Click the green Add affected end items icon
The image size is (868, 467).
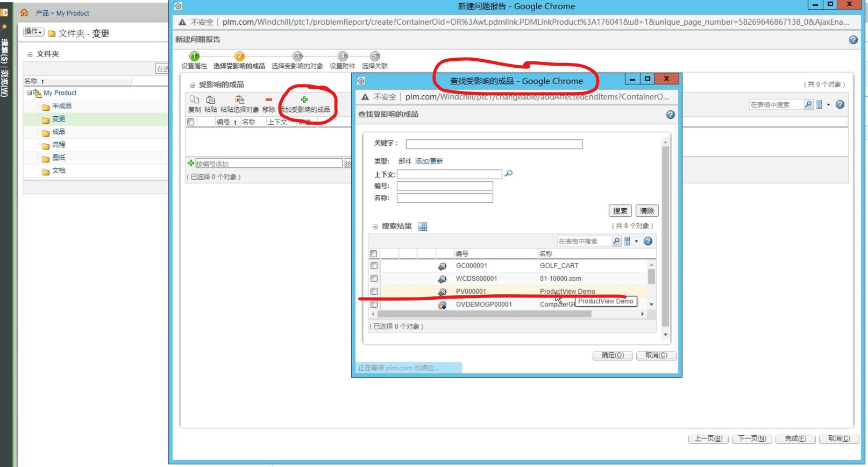coord(304,100)
